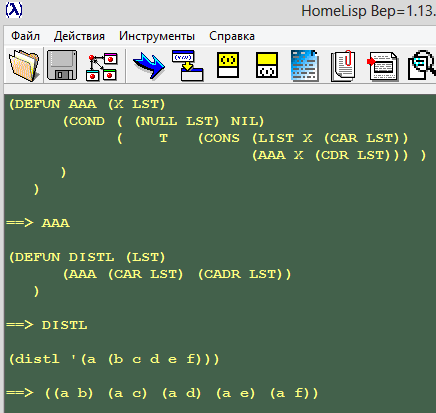Screen dimensions: 436x413
Task: Click the line "(distl '(a (b c d e f)))"
Action: pos(114,359)
